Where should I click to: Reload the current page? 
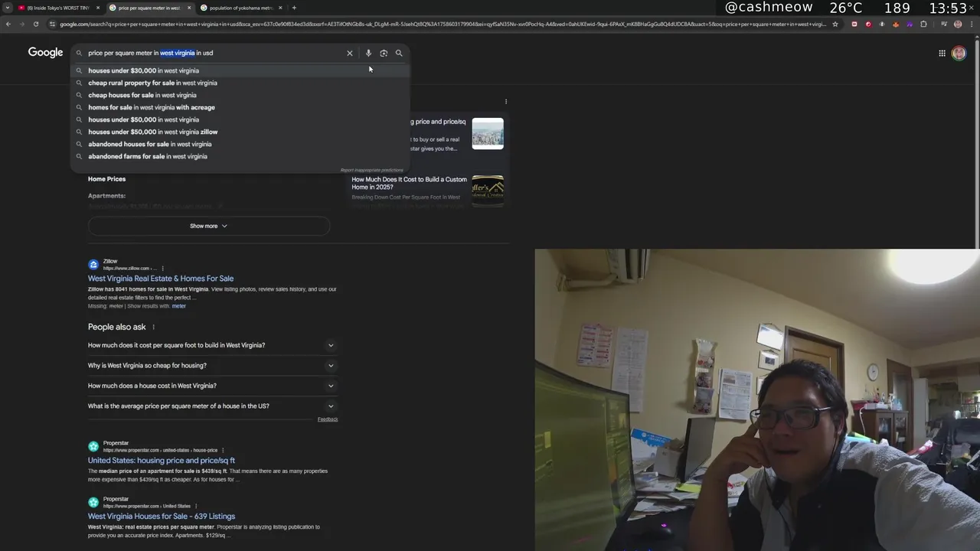tap(36, 24)
